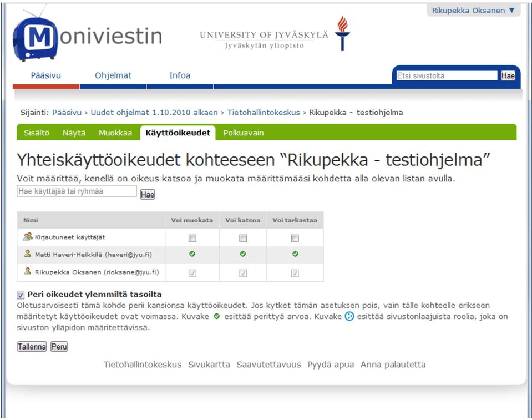Click the Voi muokata column header
Viewport: 532px width, 420px height.
click(x=192, y=220)
